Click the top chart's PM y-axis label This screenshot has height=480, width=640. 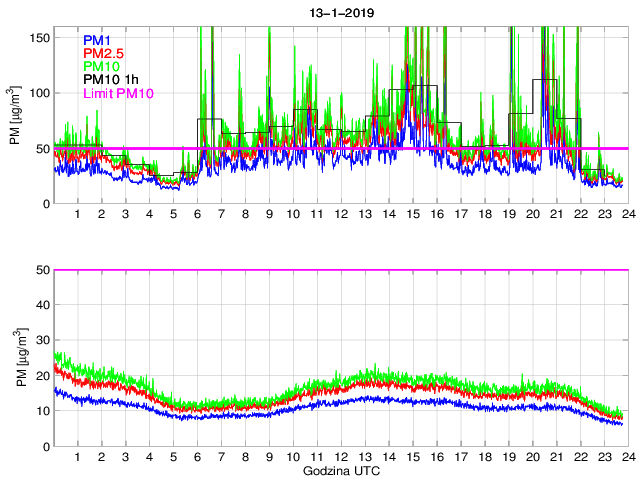coord(15,116)
